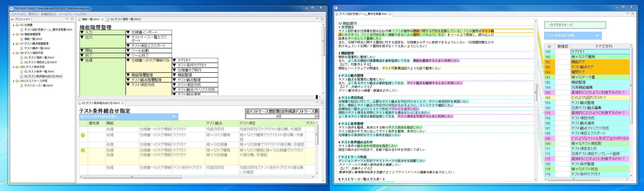
Task: Click the folder icon of S90.テスト条件決定
Action: (18, 67)
